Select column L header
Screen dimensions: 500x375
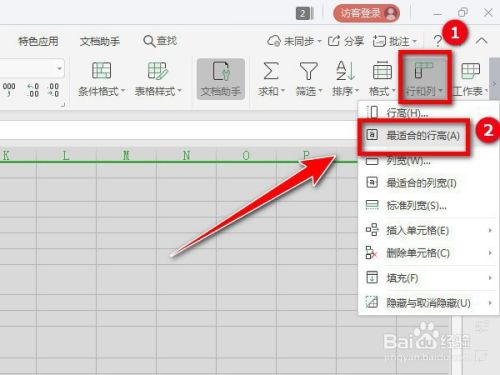(x=66, y=155)
